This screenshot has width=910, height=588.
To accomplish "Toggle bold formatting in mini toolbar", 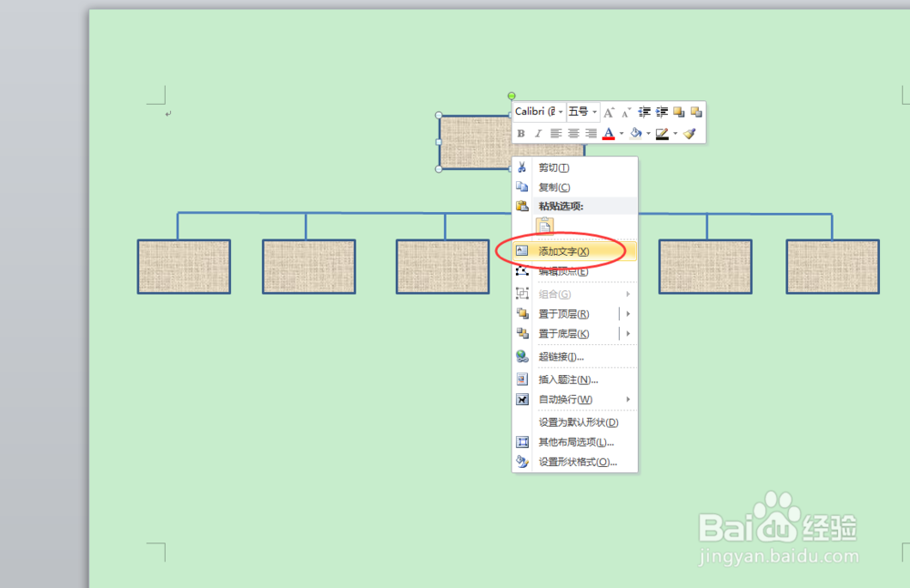I will (x=521, y=134).
